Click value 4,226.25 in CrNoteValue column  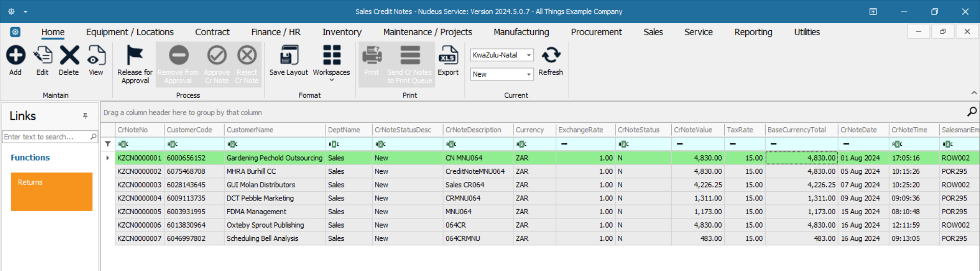click(x=697, y=185)
